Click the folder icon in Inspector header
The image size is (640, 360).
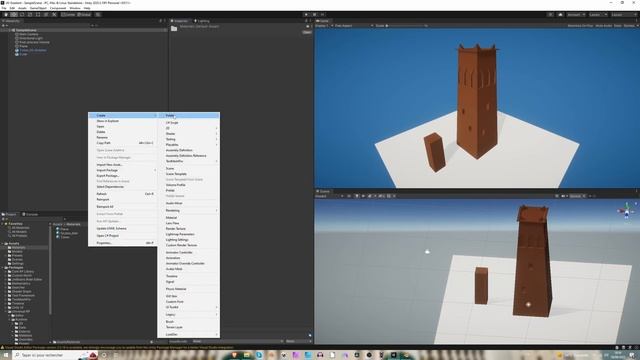coord(174,29)
